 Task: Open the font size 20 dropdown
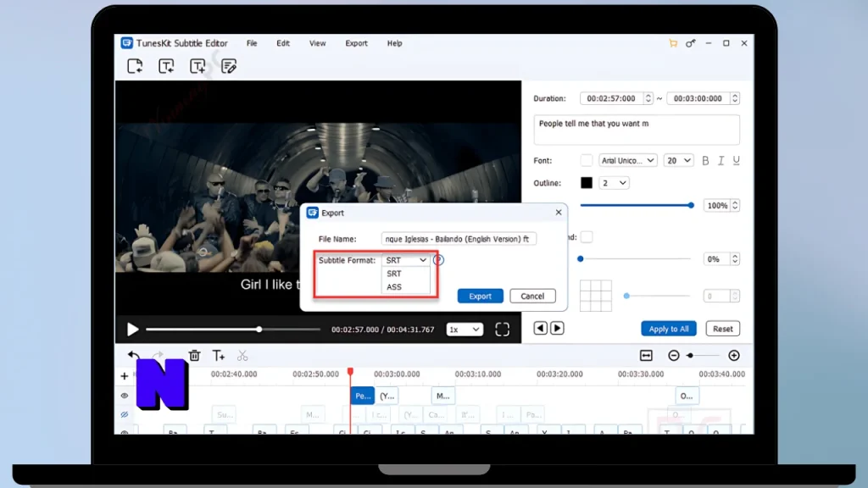[678, 160]
